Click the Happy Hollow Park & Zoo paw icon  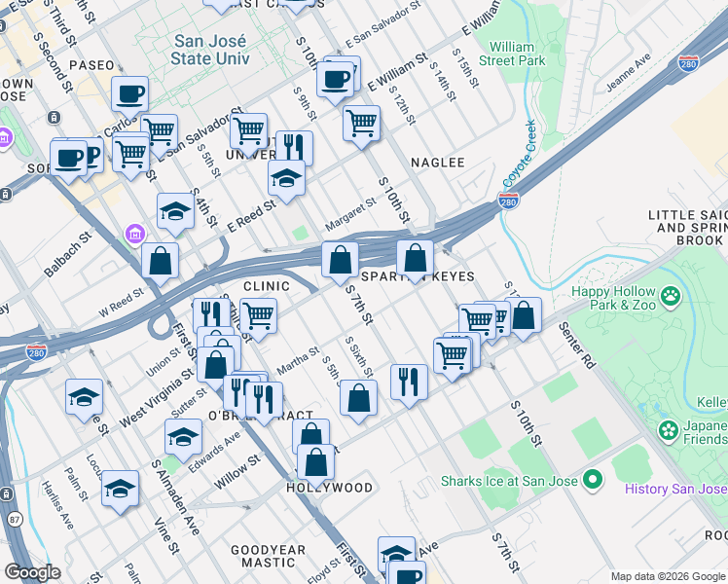pos(671,297)
